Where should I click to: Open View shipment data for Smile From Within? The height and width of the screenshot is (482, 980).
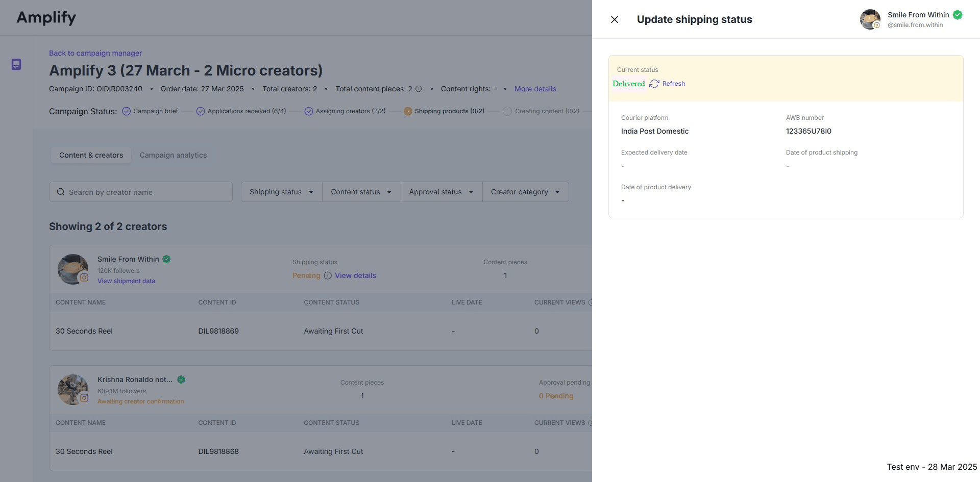coord(126,281)
